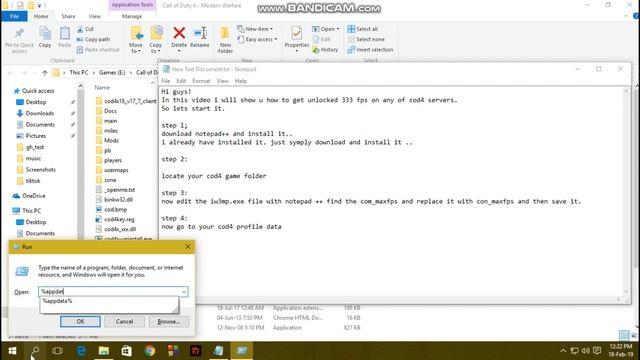Open Google Chrome from the taskbar
Image resolution: width=640 pixels, height=360 pixels.
coord(150,351)
